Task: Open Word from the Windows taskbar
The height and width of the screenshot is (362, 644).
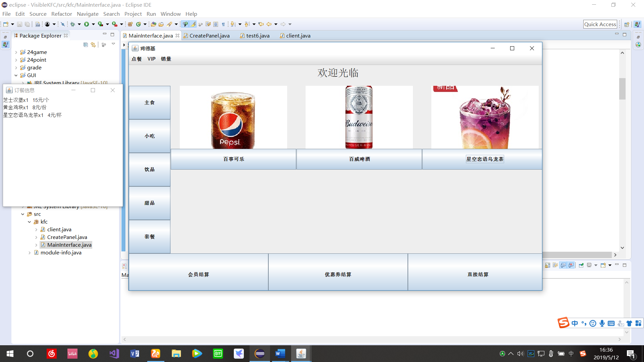Action: (x=280, y=353)
